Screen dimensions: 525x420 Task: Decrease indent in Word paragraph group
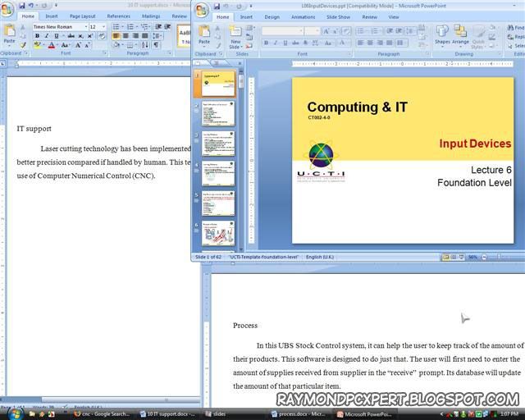pyautogui.click(x=158, y=26)
